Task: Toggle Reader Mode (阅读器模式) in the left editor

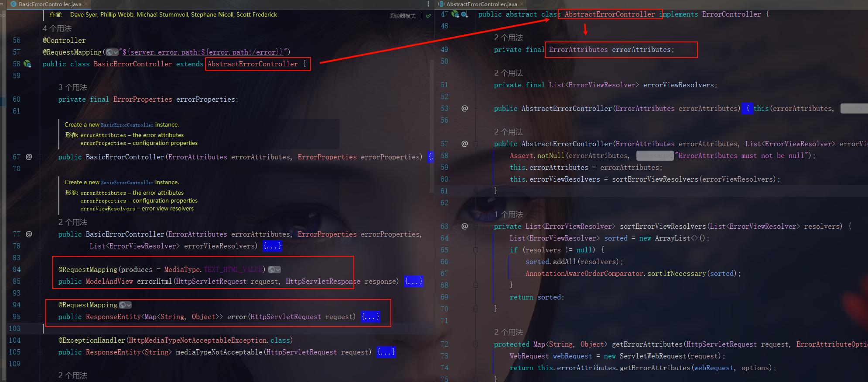Action: [403, 16]
